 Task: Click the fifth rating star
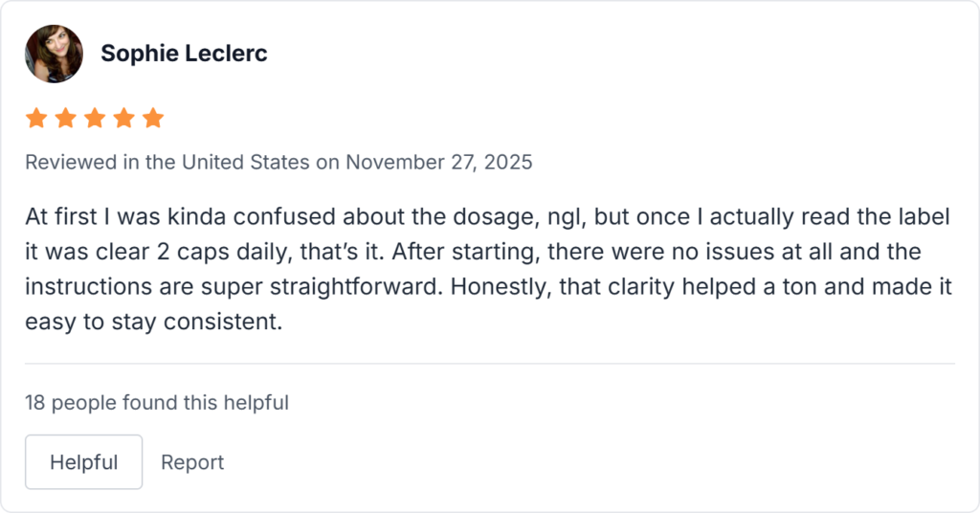tap(153, 119)
